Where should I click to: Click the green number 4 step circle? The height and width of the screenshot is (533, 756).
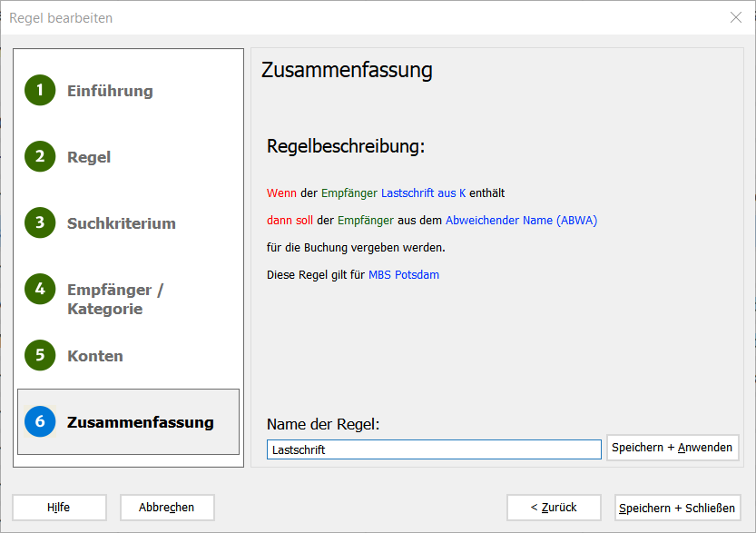(x=40, y=289)
